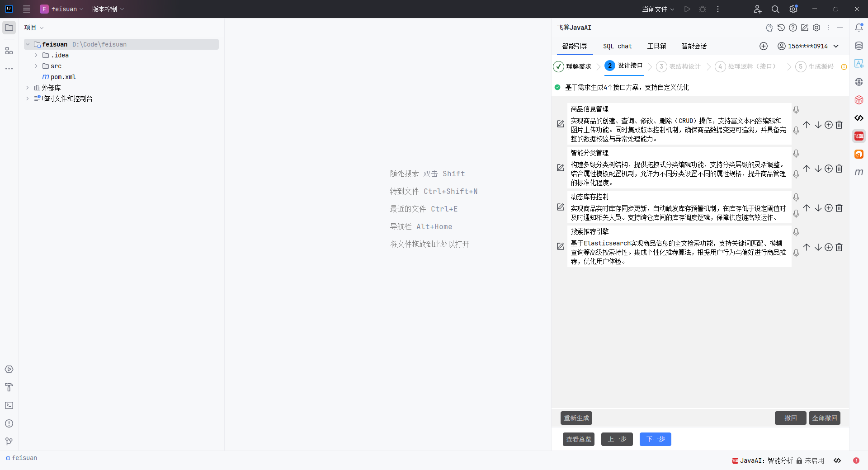Image resolution: width=868 pixels, height=470 pixels.
Task: Select the 飞算JavaAI icon in right sidebar
Action: [859, 136]
